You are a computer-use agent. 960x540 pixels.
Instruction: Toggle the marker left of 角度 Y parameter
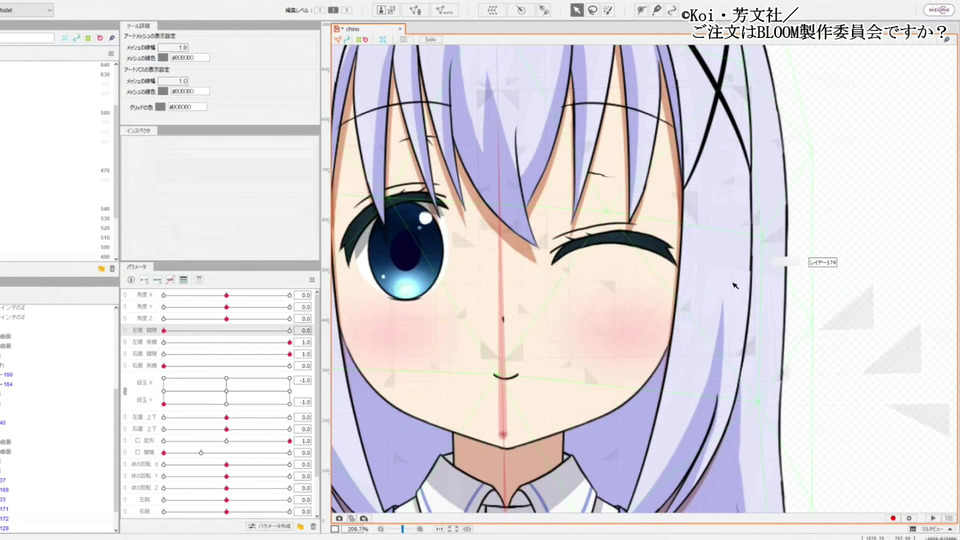coord(125,307)
